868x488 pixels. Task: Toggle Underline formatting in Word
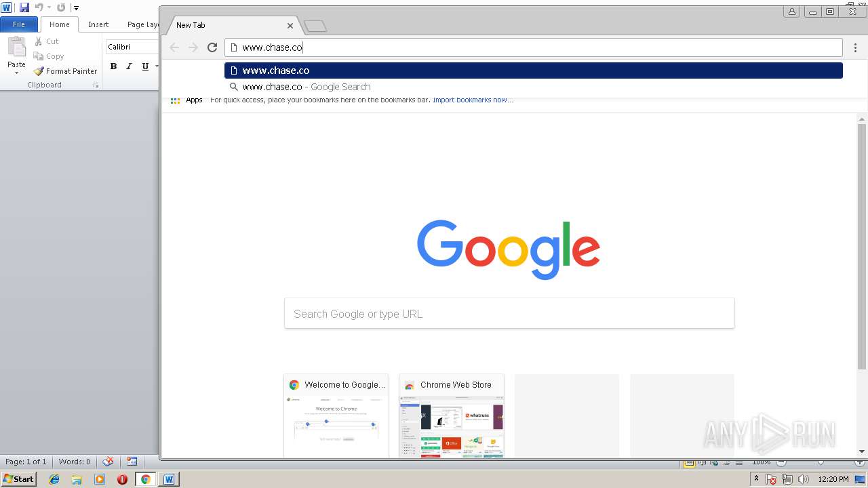pos(145,66)
